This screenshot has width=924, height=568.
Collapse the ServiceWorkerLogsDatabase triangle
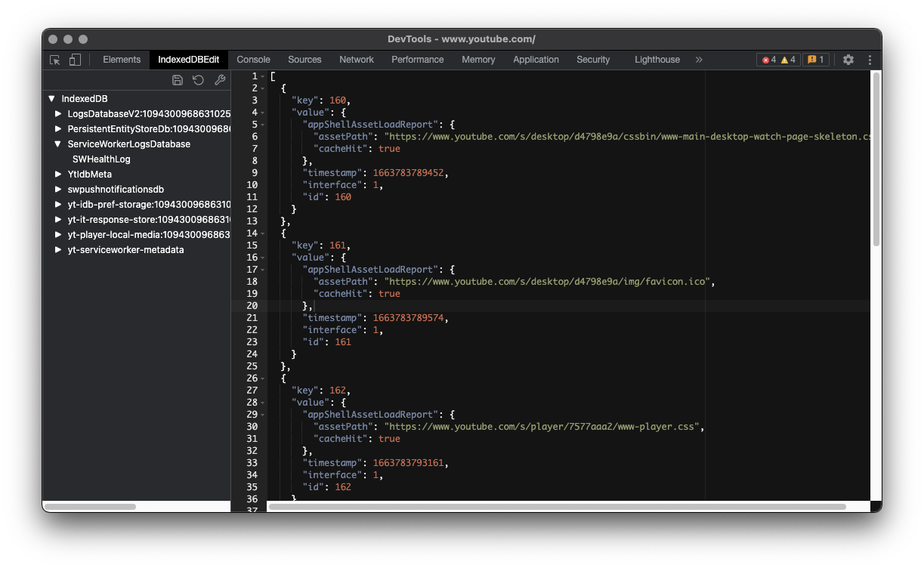tap(58, 144)
